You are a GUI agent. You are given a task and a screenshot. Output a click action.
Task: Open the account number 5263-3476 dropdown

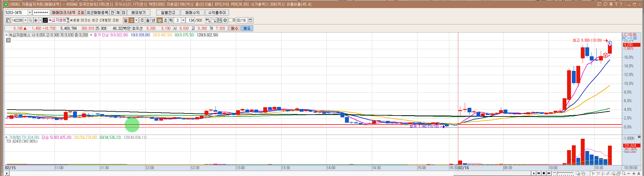click(x=30, y=13)
